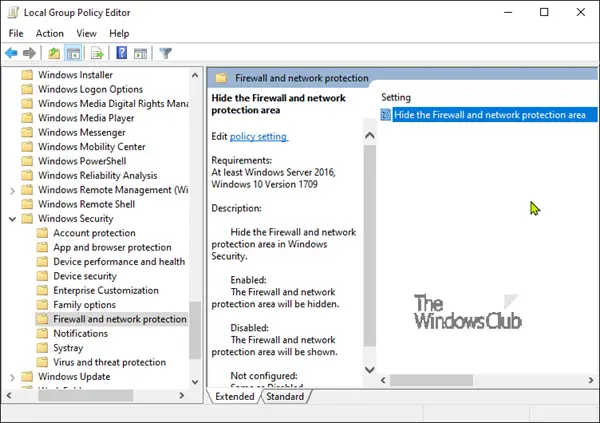
Task: Open the View menu
Action: coord(86,33)
